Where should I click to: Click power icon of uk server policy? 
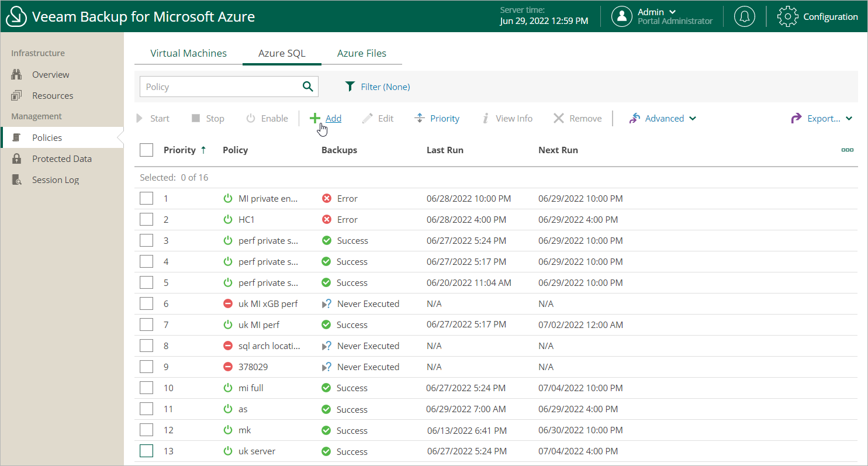coord(228,451)
